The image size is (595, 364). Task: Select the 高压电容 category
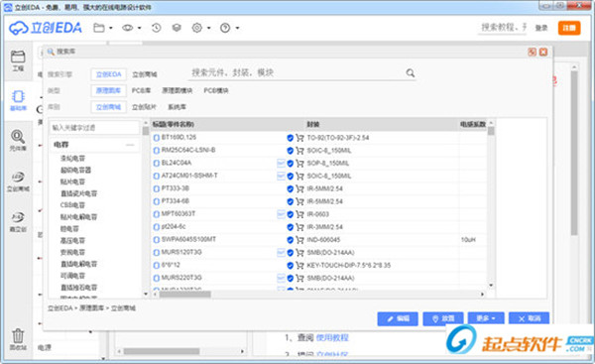click(72, 241)
